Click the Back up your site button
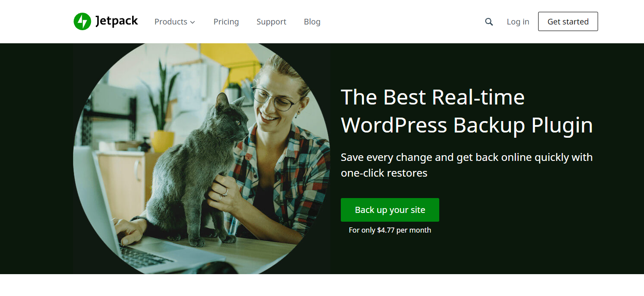 [389, 210]
